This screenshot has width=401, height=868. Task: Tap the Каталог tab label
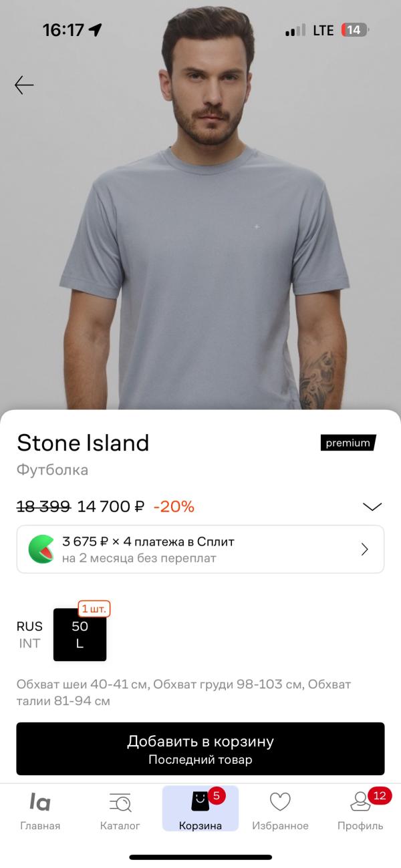pyautogui.click(x=120, y=826)
